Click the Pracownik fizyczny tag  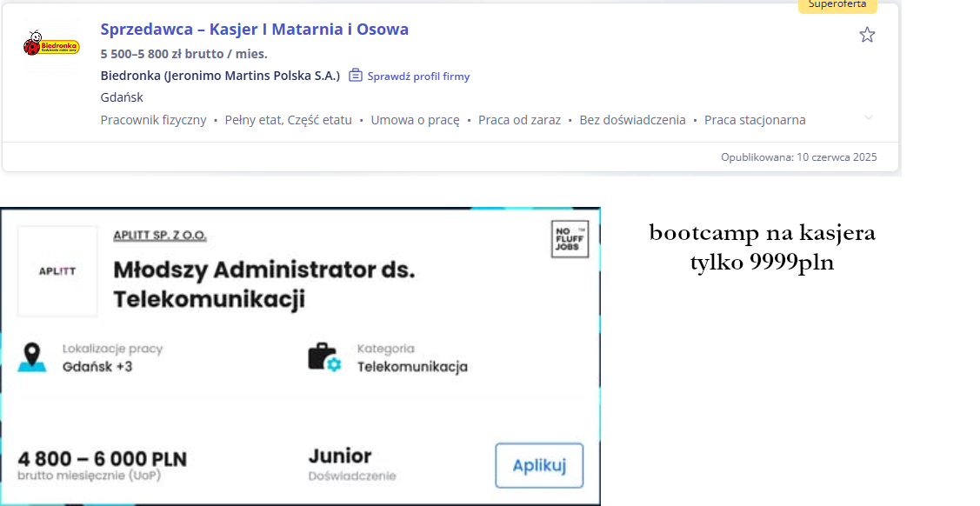tap(153, 120)
